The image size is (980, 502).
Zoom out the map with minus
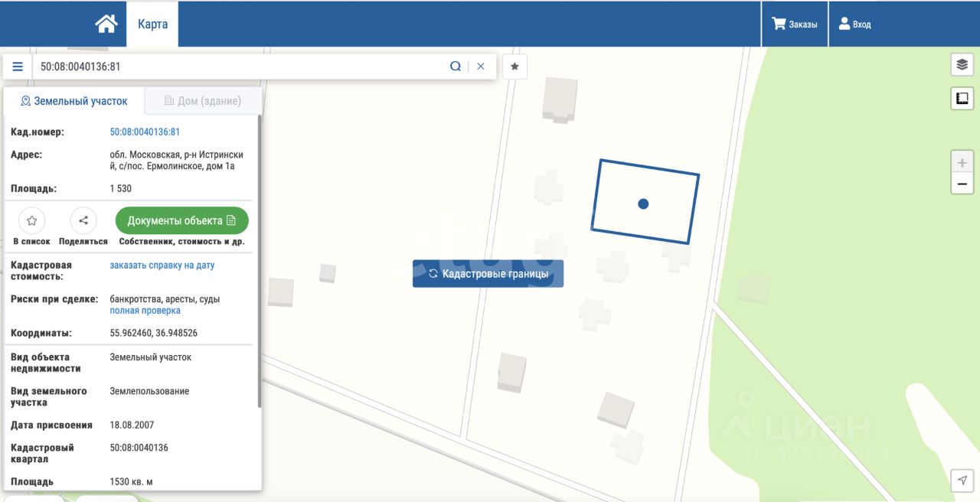[962, 184]
